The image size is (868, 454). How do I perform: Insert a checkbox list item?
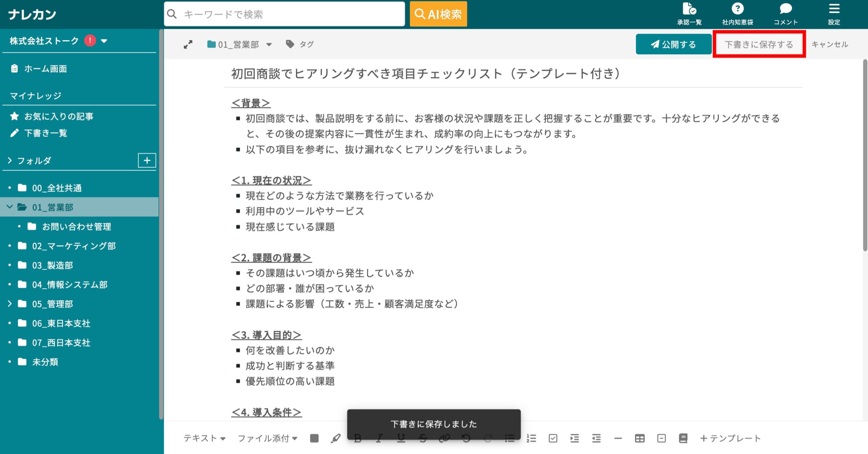553,438
